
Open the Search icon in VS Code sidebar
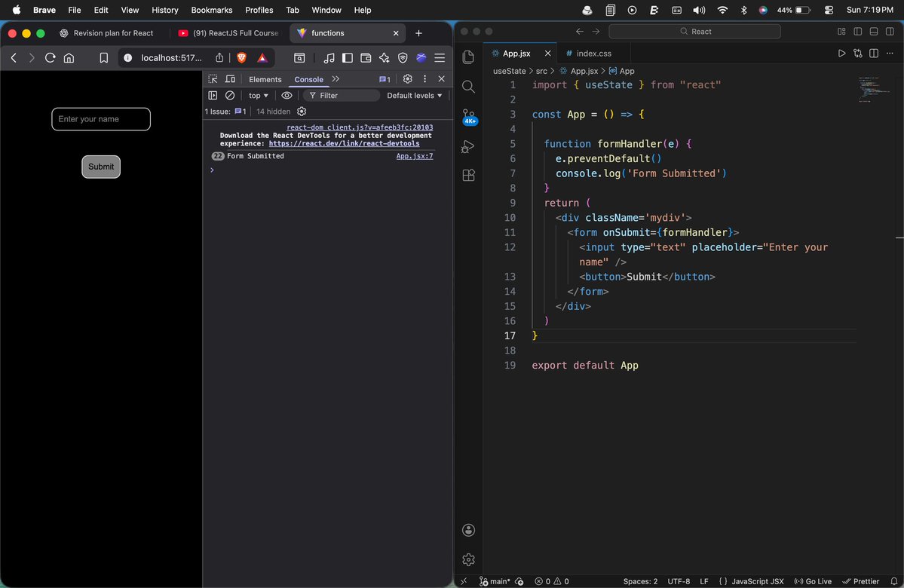[468, 87]
